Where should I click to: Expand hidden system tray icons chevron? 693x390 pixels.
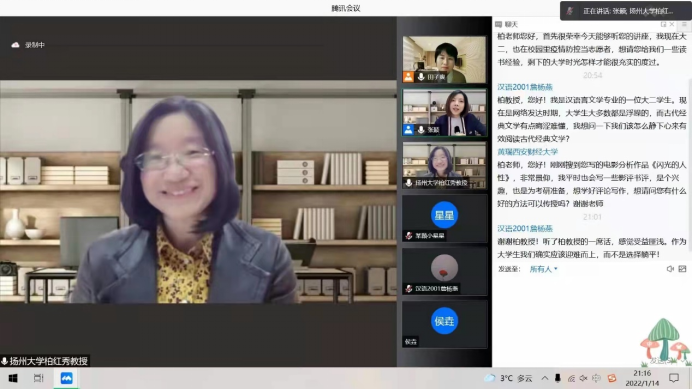(545, 378)
